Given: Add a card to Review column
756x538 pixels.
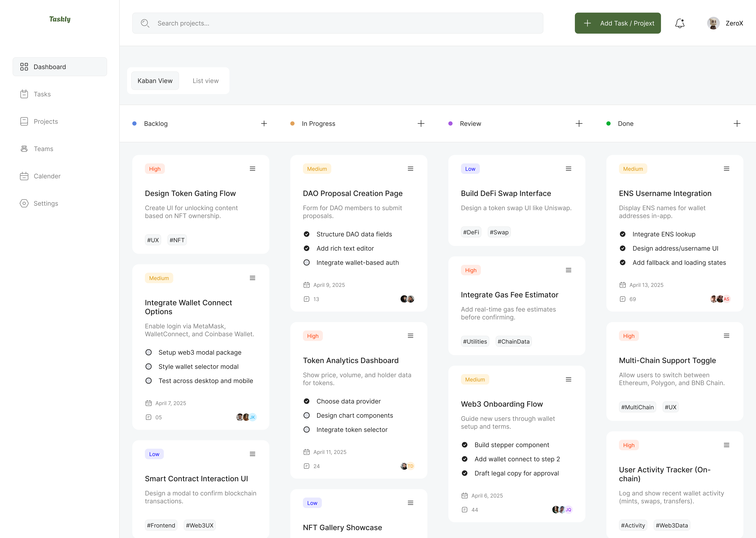Looking at the screenshot, I should click(x=579, y=124).
